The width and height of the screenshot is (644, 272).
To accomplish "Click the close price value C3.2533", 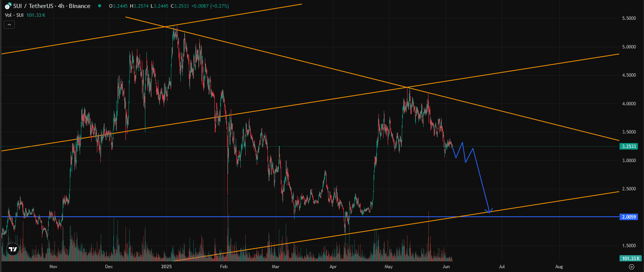I will pyautogui.click(x=179, y=6).
